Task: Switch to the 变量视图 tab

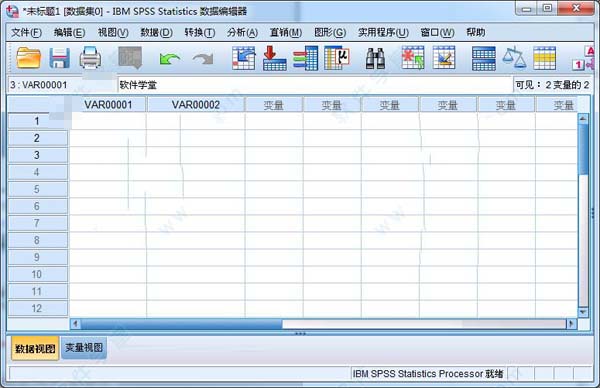Action: point(84,347)
